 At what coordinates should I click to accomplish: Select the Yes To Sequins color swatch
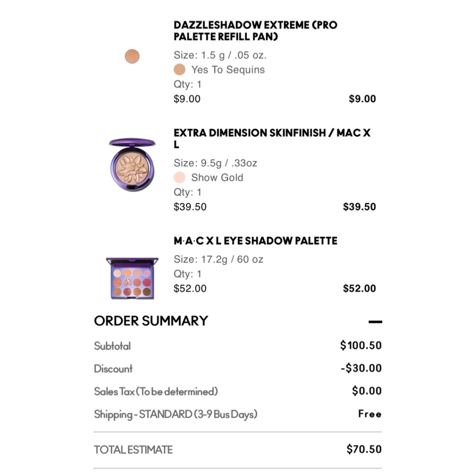point(179,70)
